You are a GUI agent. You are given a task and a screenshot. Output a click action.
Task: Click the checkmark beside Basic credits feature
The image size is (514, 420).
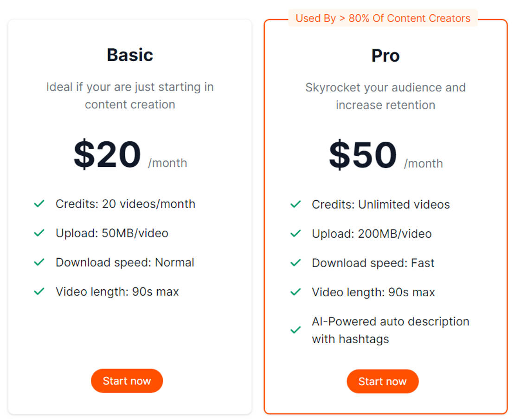(39, 204)
